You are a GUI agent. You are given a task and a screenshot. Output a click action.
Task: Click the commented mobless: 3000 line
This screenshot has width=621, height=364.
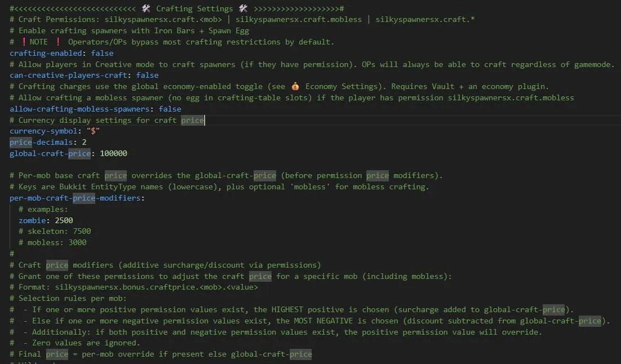(x=52, y=242)
